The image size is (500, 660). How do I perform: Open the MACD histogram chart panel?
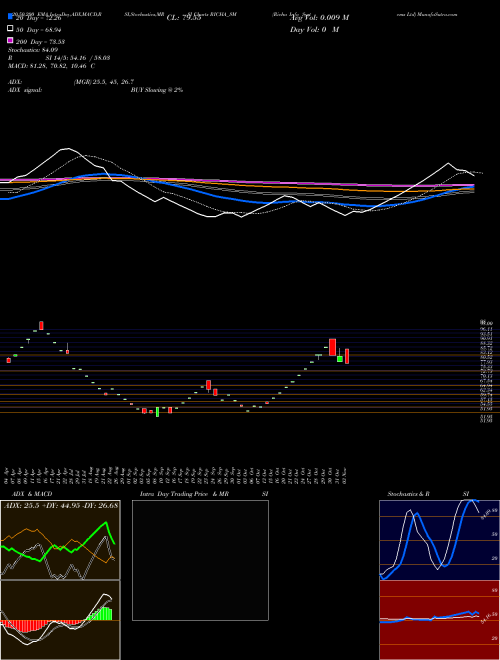click(60, 620)
